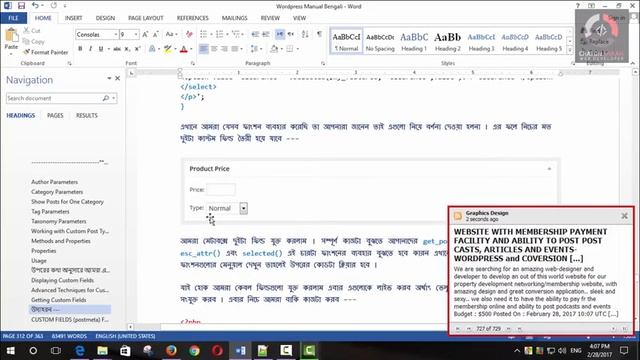Switch to the DESIGN tab
Viewport: 640px width, 360px height.
point(105,18)
